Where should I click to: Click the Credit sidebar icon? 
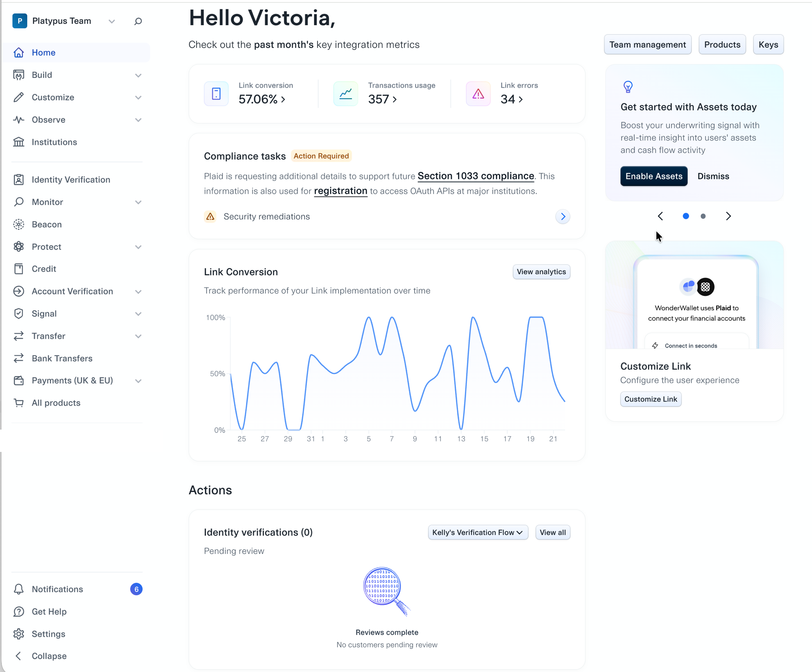click(19, 269)
